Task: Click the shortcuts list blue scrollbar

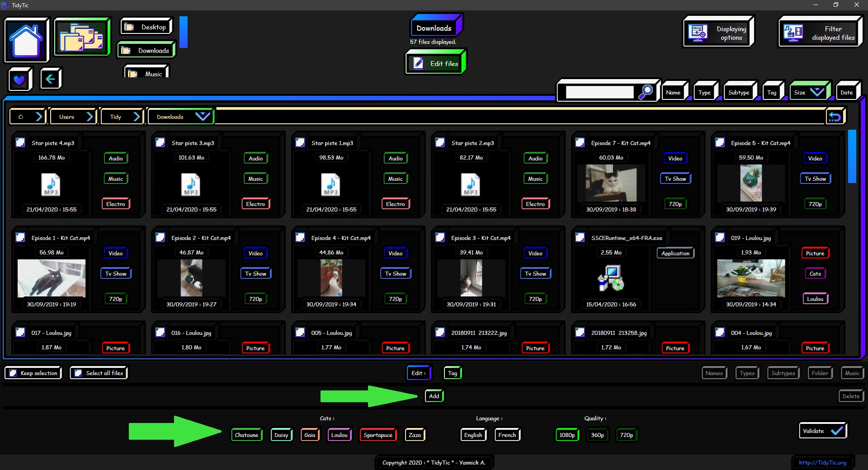Action: coord(183,32)
